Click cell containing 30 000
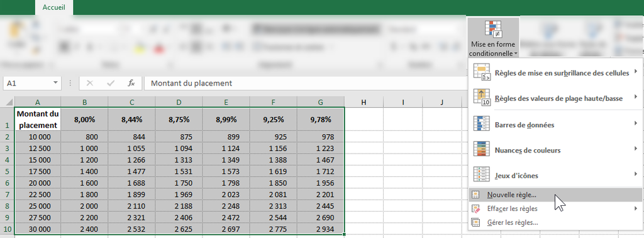The height and width of the screenshot is (238, 644). coord(38,229)
